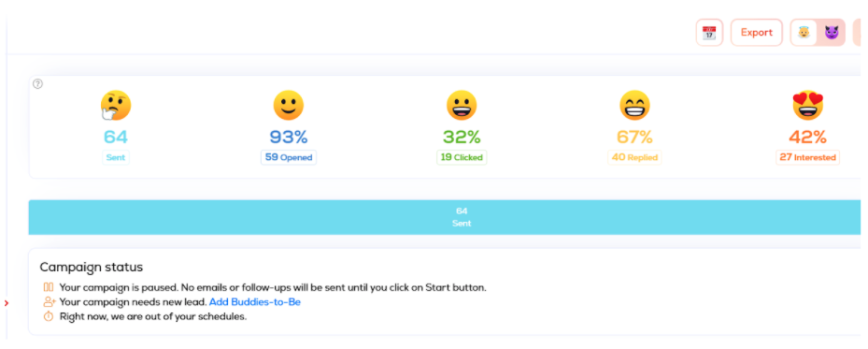Click the help question mark icon
The image size is (868, 349).
point(37,84)
